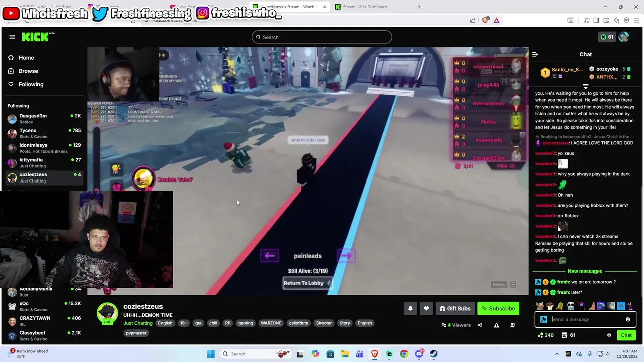The height and width of the screenshot is (362, 644).
Task: Open the Kicks balance showing 61
Action: 607,37
